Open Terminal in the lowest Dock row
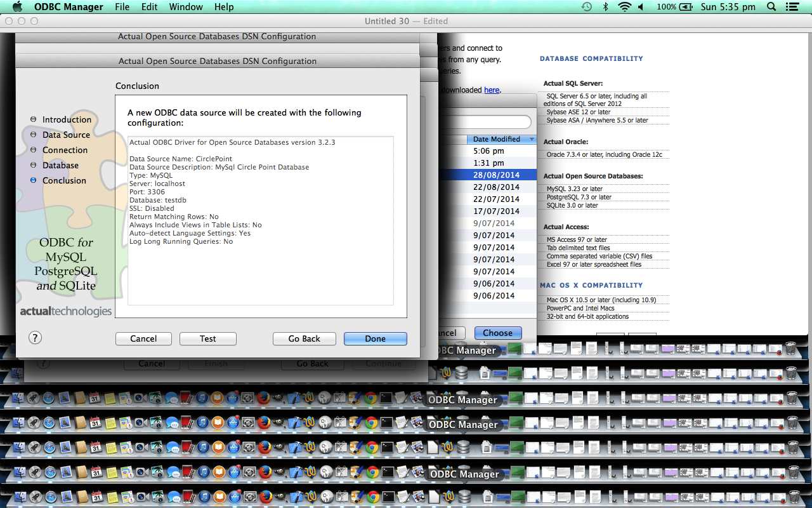 point(388,497)
